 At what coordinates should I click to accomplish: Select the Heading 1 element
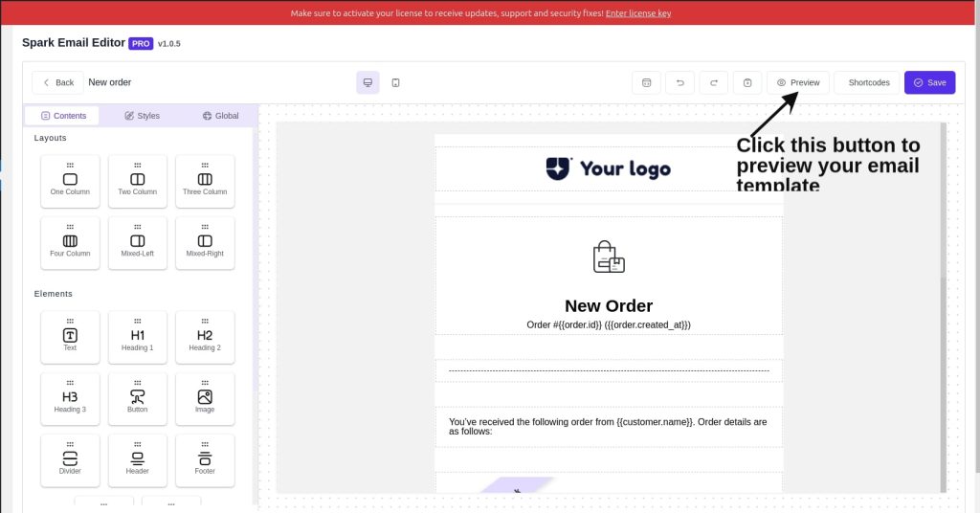[138, 338]
